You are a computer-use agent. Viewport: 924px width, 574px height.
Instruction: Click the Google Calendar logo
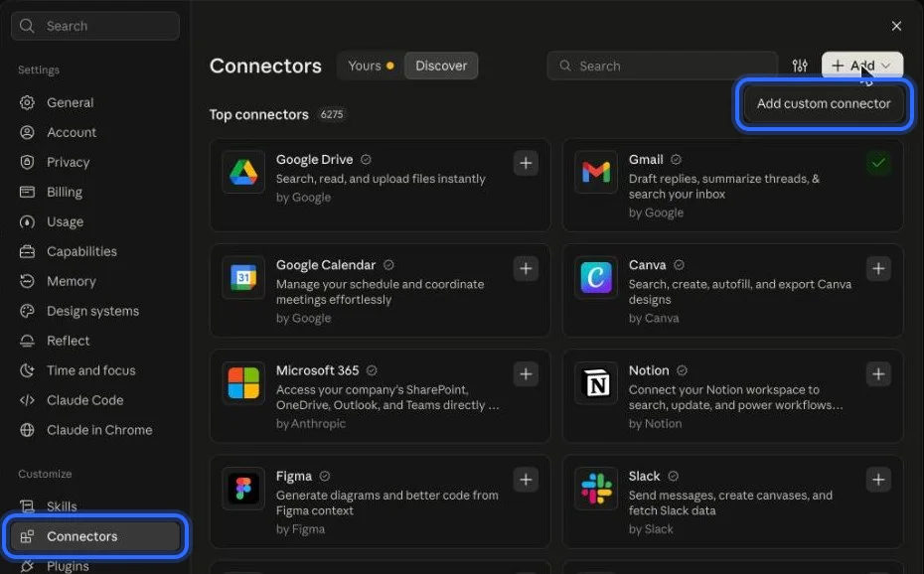243,277
